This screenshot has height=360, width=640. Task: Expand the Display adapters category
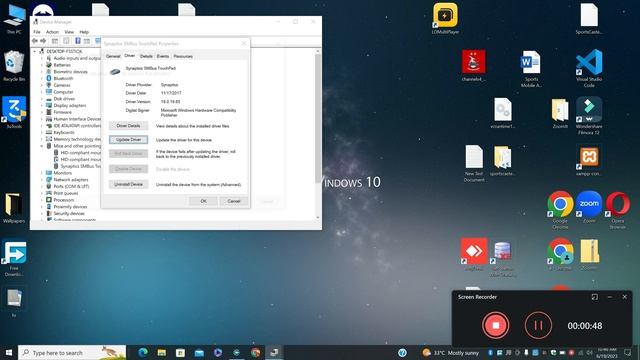tap(42, 105)
